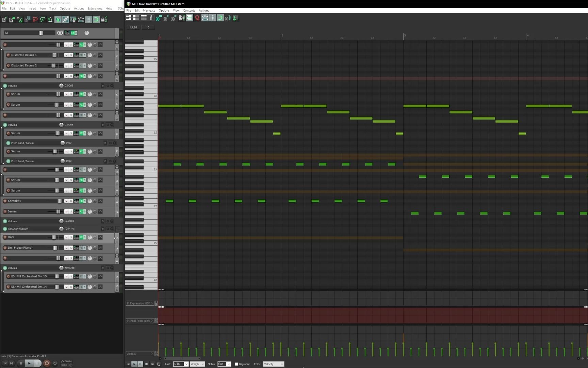Open the 11 Expression MSB lane dropdown

pos(140,303)
